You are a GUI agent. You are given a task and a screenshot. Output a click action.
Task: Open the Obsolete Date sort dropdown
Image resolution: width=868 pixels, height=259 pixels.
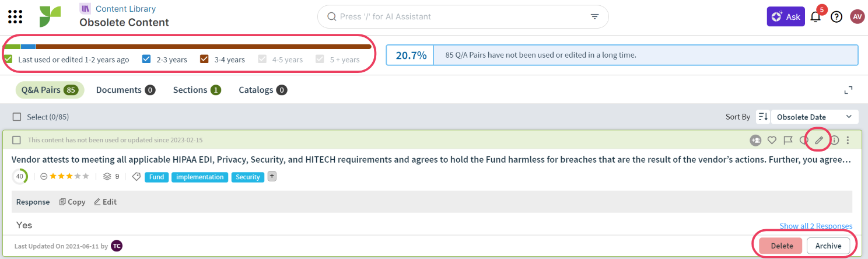pyautogui.click(x=815, y=117)
